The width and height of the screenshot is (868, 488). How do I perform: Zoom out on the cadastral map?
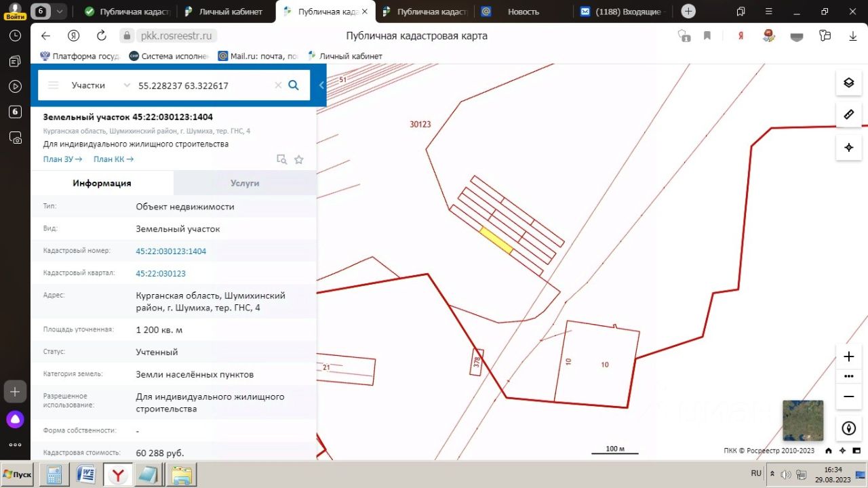pos(848,396)
